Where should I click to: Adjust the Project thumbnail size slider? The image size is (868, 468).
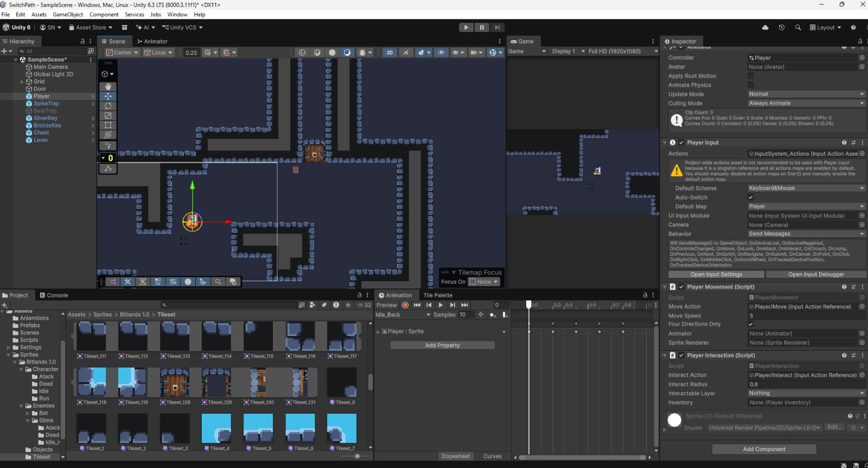coord(356,457)
